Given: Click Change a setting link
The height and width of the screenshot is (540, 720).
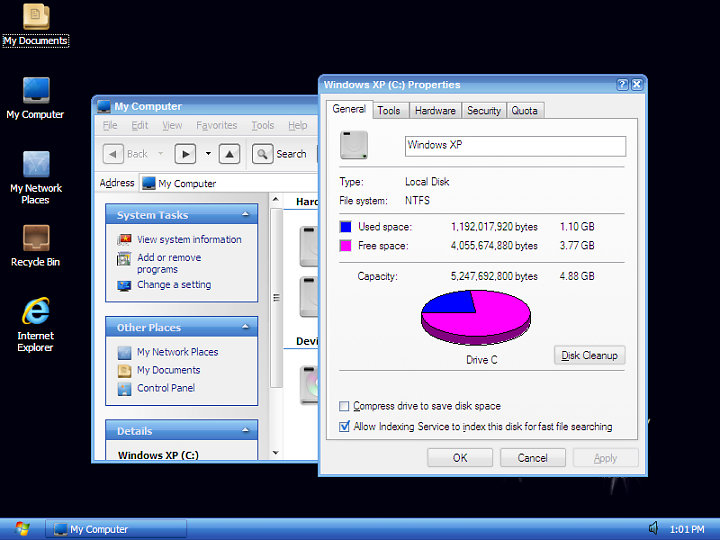Looking at the screenshot, I should pyautogui.click(x=174, y=285).
